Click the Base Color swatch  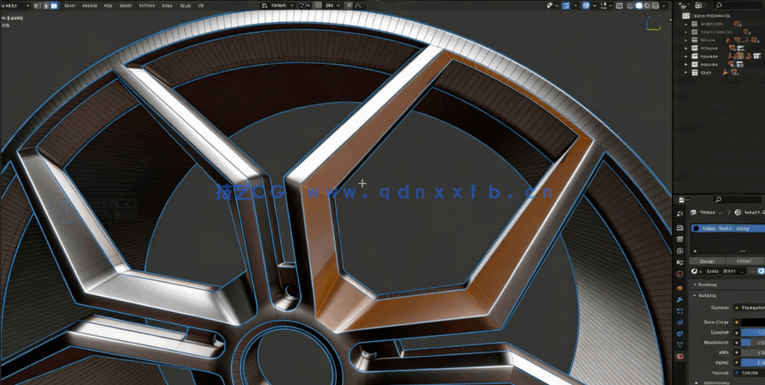pyautogui.click(x=753, y=322)
